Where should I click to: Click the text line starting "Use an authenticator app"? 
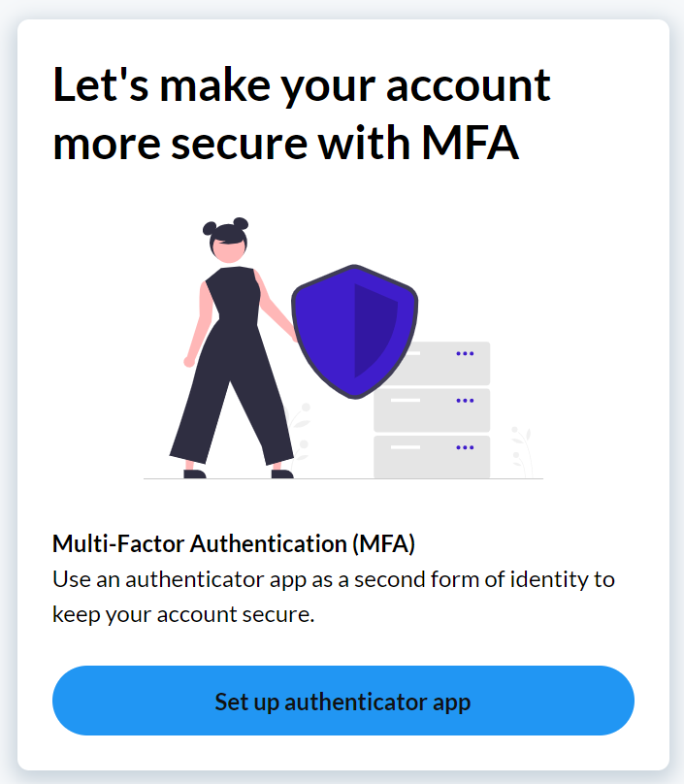333,579
